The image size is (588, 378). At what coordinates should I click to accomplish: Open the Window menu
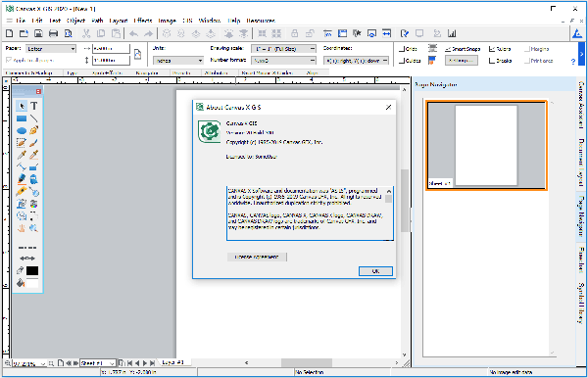[x=210, y=21]
